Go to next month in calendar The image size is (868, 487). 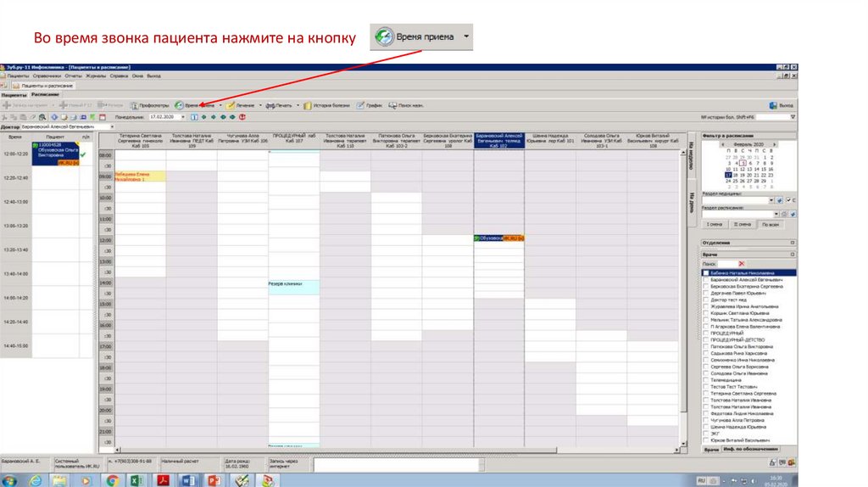point(775,144)
